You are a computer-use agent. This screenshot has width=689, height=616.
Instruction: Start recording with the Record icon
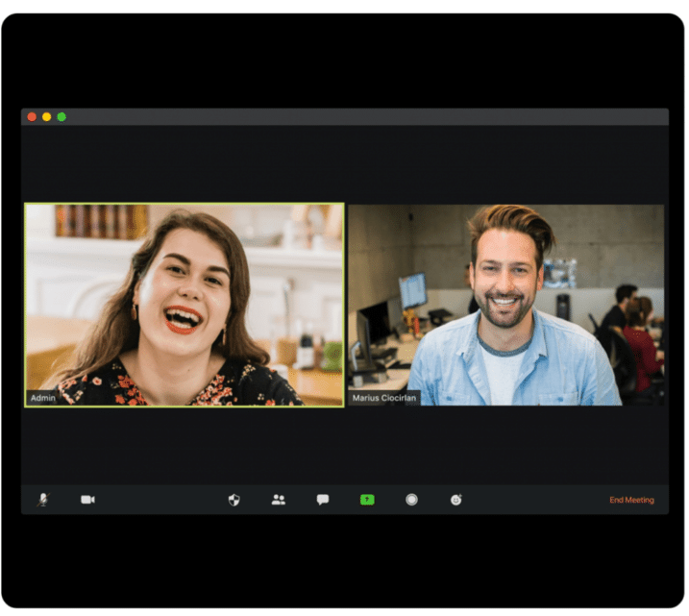[x=411, y=500]
